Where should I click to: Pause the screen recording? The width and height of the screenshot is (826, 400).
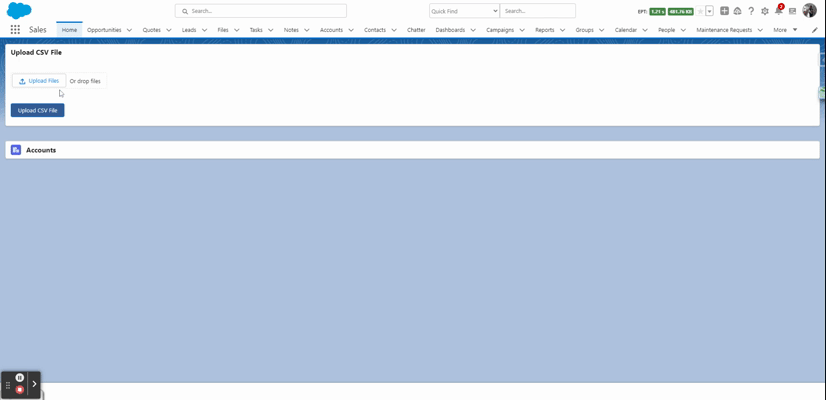(19, 377)
